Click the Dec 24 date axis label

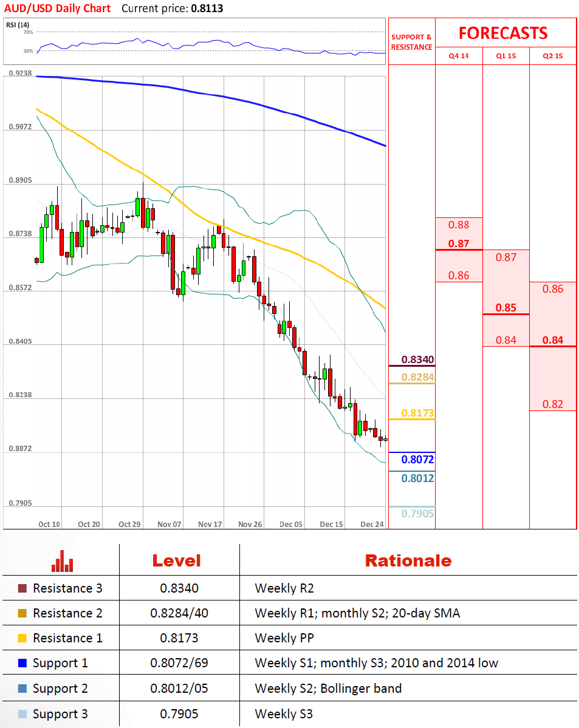(x=372, y=524)
